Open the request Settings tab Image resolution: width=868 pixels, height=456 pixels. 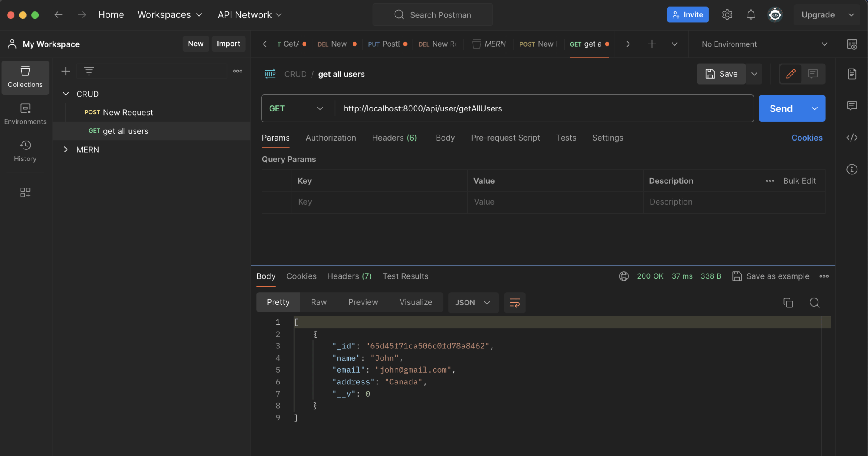pyautogui.click(x=607, y=138)
